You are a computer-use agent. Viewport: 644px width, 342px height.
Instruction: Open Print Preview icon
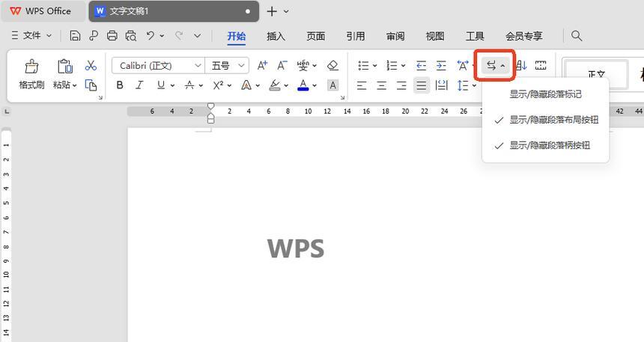coord(130,36)
